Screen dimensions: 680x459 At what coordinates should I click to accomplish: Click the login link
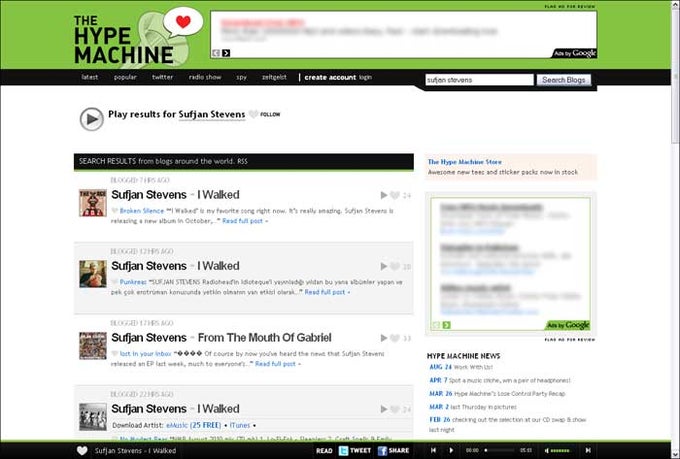366,77
